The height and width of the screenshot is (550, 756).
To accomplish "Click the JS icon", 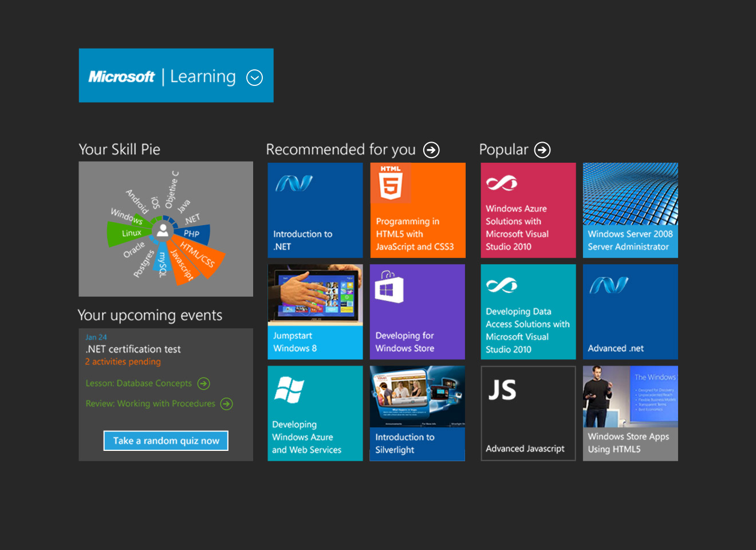I will pyautogui.click(x=502, y=390).
